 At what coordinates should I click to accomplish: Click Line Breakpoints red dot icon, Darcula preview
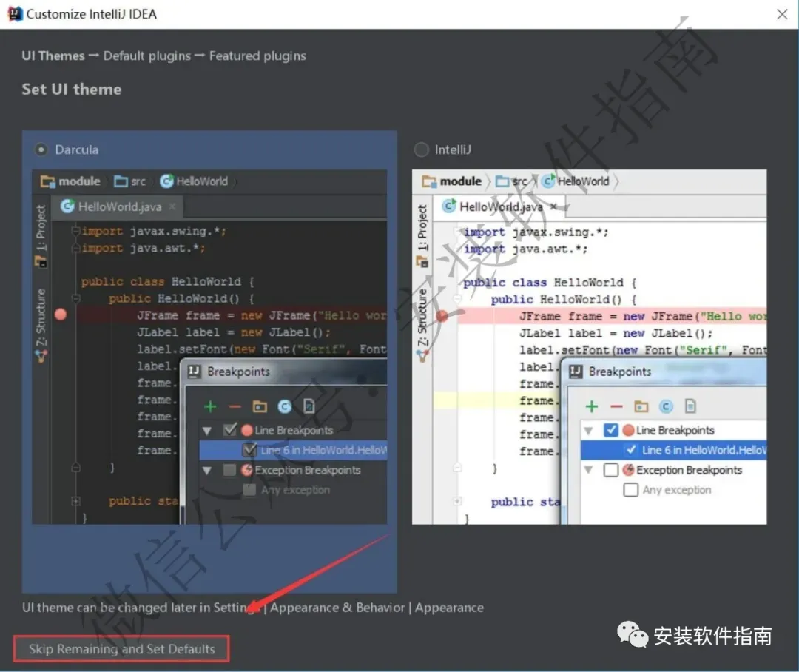(x=247, y=430)
